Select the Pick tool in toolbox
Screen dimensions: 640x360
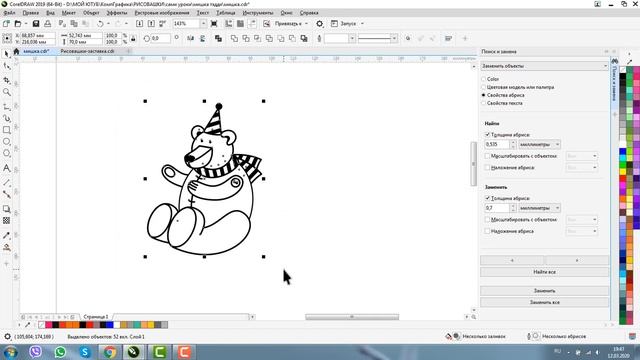coord(7,54)
